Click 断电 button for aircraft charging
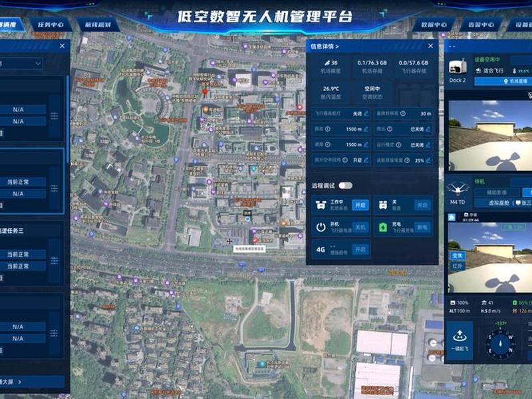The width and height of the screenshot is (532, 399). pyautogui.click(x=422, y=227)
